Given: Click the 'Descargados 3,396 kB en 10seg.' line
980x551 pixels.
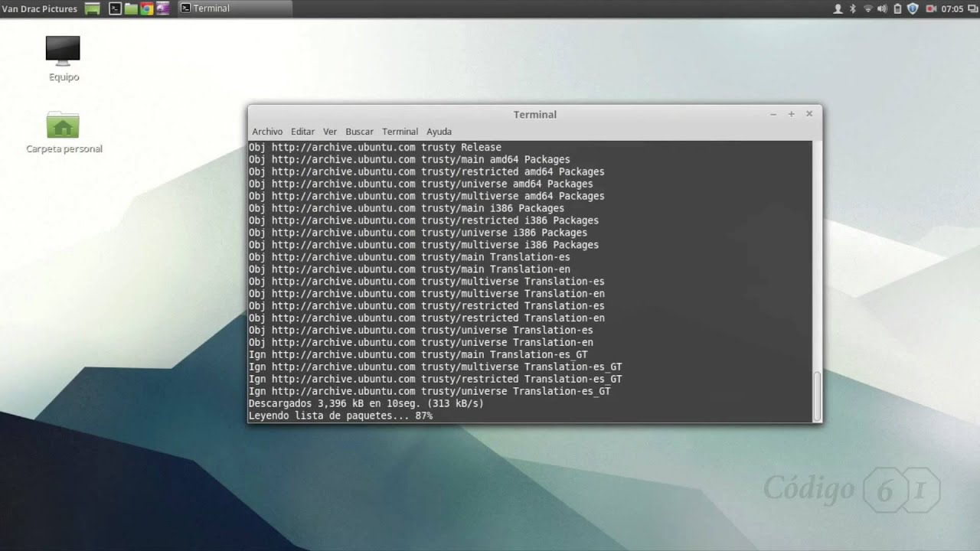Looking at the screenshot, I should point(366,403).
